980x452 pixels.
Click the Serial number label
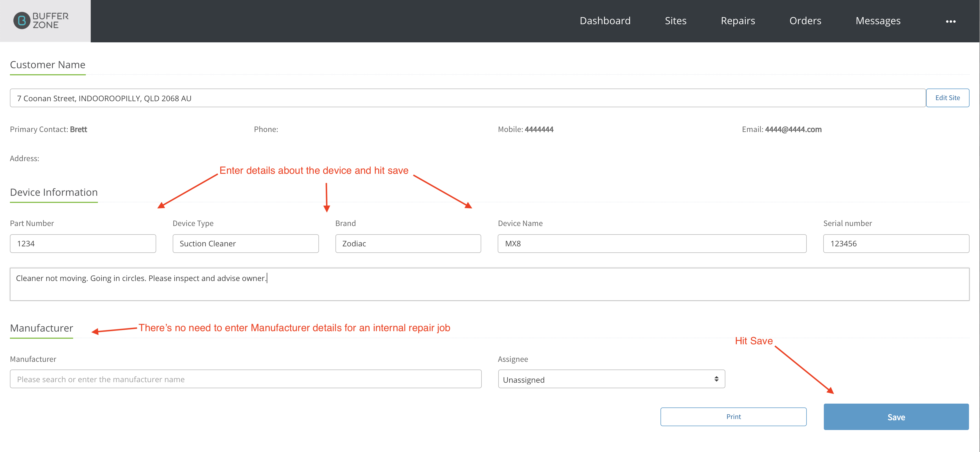(847, 223)
